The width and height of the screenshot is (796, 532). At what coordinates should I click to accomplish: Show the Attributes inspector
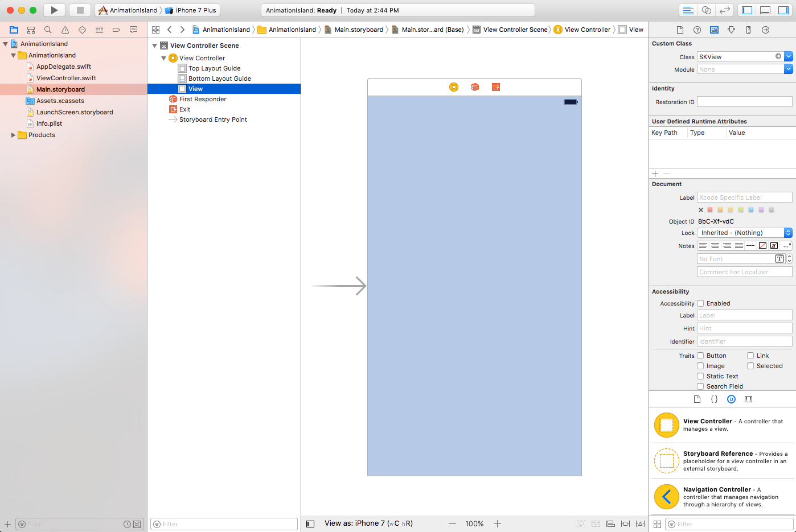point(731,30)
